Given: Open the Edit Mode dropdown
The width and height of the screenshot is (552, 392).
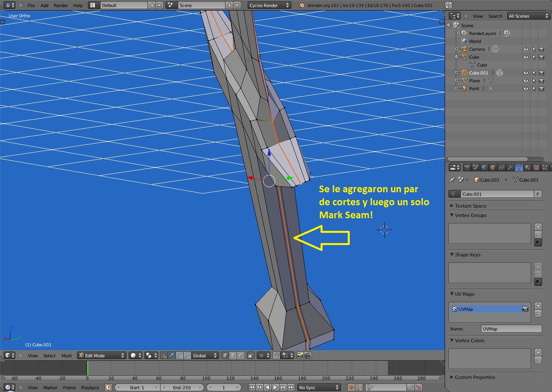Looking at the screenshot, I should [x=101, y=355].
